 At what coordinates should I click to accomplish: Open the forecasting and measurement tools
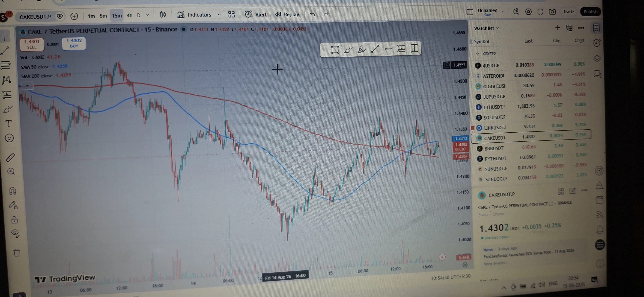[x=7, y=95]
